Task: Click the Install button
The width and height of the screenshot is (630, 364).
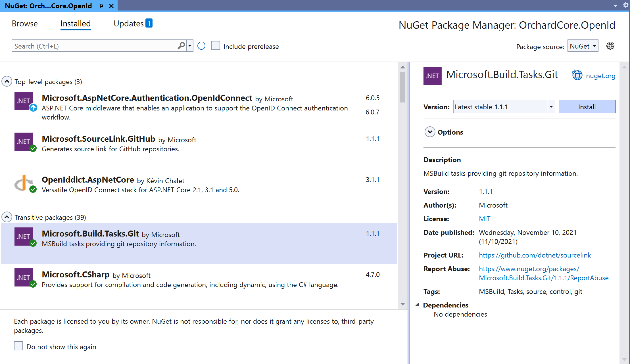Action: point(587,107)
